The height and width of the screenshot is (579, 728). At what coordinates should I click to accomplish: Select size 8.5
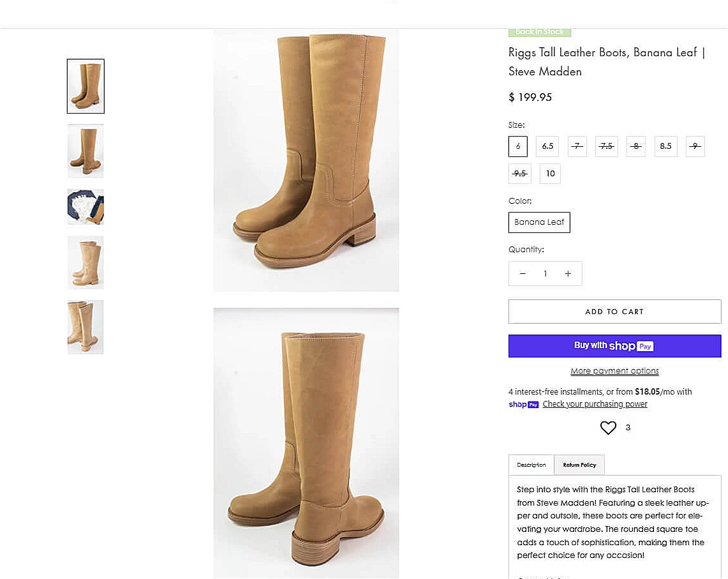665,146
